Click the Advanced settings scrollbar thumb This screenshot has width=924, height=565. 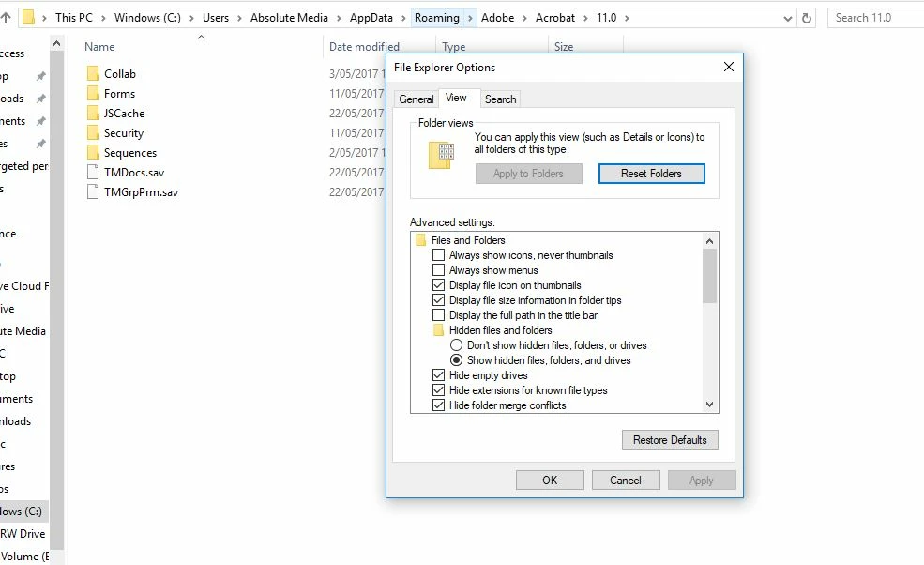click(709, 276)
